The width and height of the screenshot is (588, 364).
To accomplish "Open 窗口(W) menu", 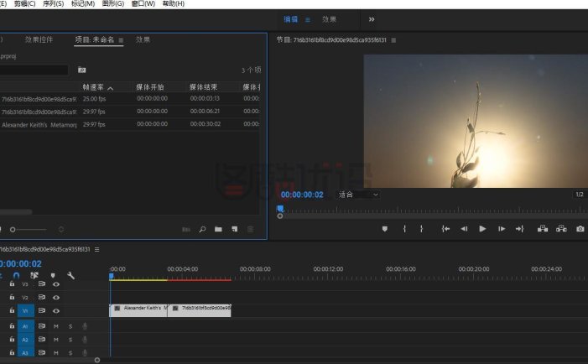I will [x=143, y=3].
